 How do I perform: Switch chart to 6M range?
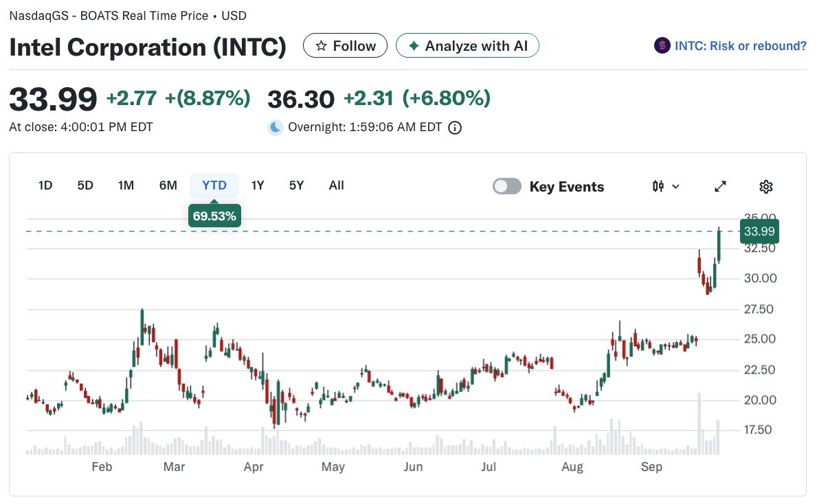[168, 185]
